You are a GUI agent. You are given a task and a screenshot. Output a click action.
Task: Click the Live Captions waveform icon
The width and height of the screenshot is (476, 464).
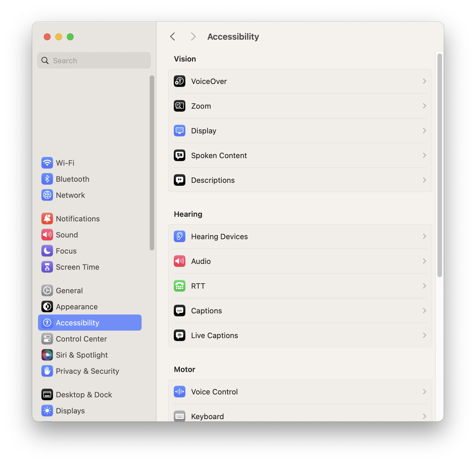point(180,335)
